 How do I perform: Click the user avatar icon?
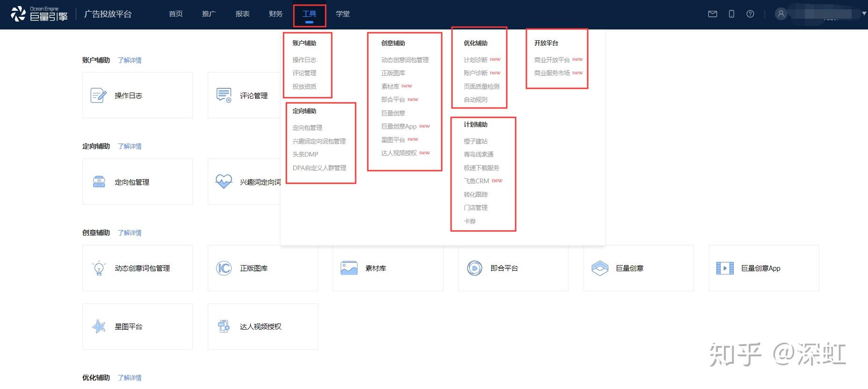tap(781, 14)
